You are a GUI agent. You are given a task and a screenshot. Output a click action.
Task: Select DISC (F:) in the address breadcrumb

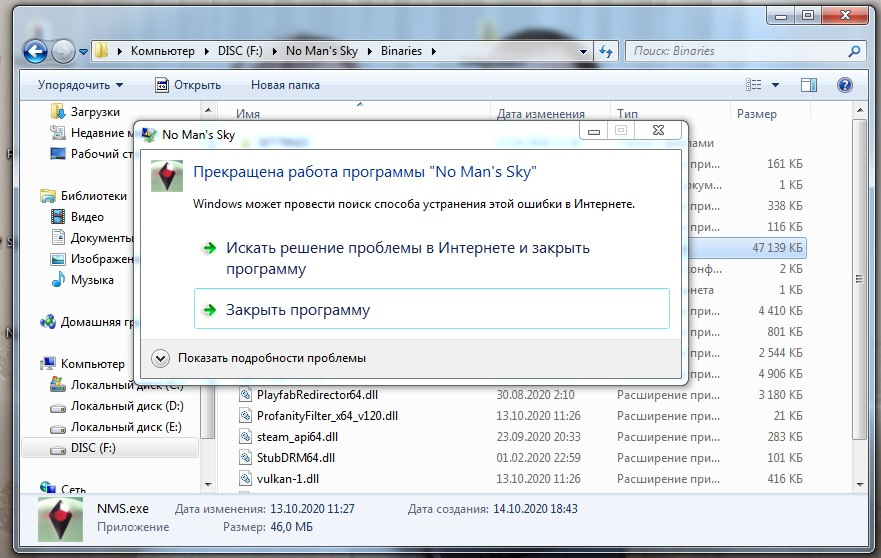coord(240,51)
